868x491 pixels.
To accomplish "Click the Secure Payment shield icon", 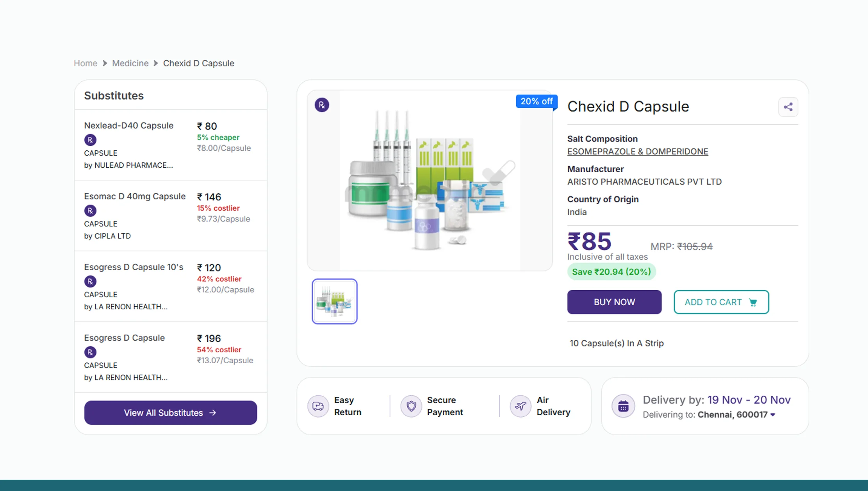I will click(x=411, y=406).
